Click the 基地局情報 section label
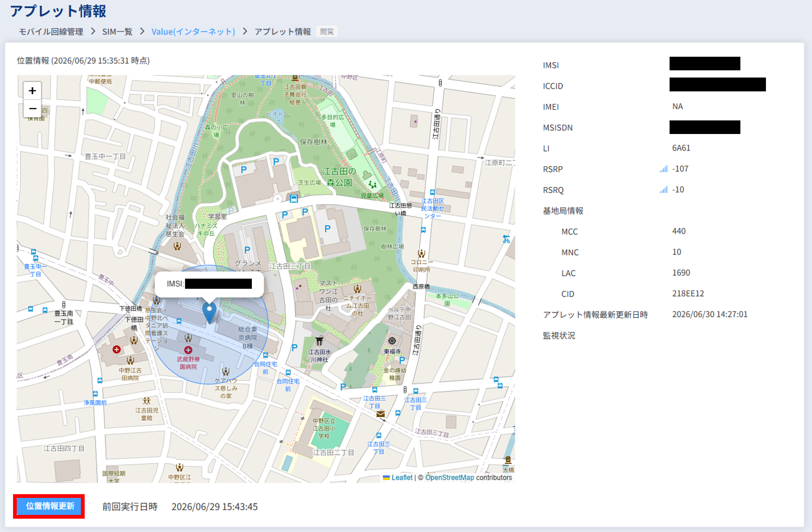The height and width of the screenshot is (532, 812). tap(563, 211)
